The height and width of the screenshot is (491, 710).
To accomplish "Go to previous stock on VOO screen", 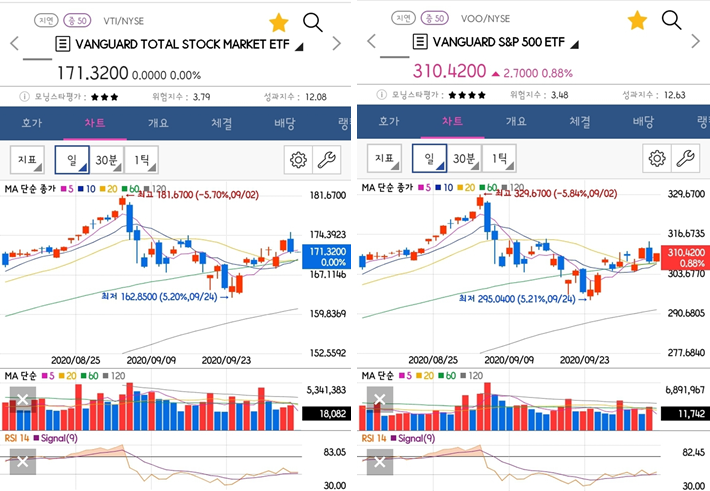I will [371, 41].
